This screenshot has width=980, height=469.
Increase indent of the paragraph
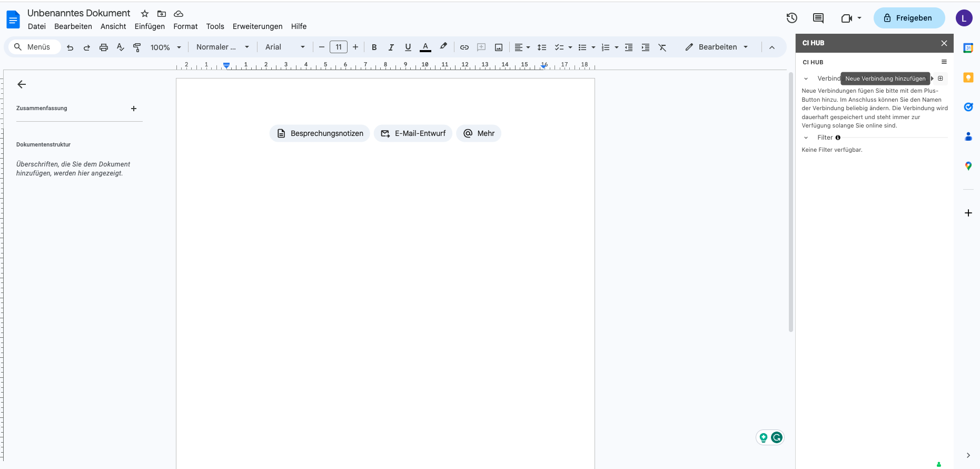(646, 47)
